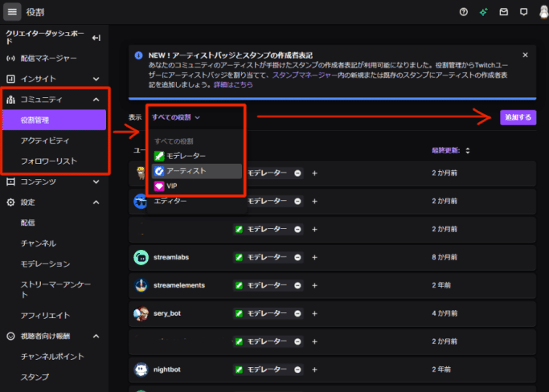Open チャンネルポイント in sidebar
This screenshot has height=392, width=549.
(x=53, y=357)
